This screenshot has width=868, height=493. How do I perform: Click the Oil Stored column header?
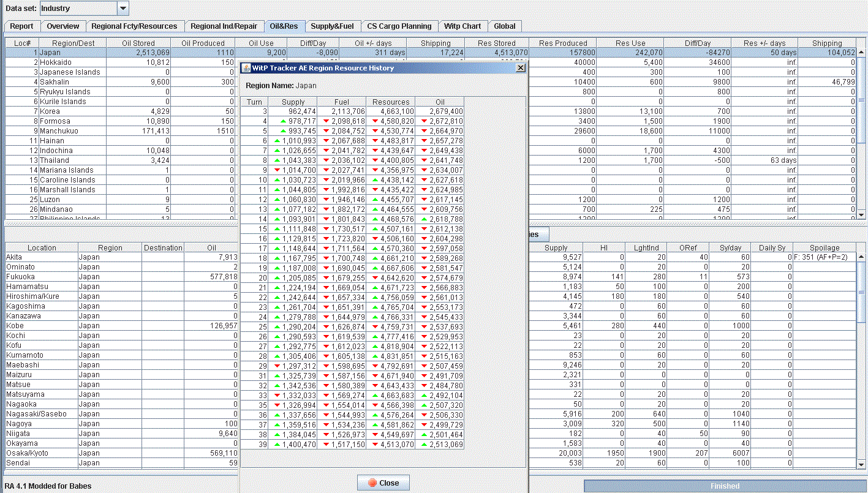pyautogui.click(x=138, y=43)
